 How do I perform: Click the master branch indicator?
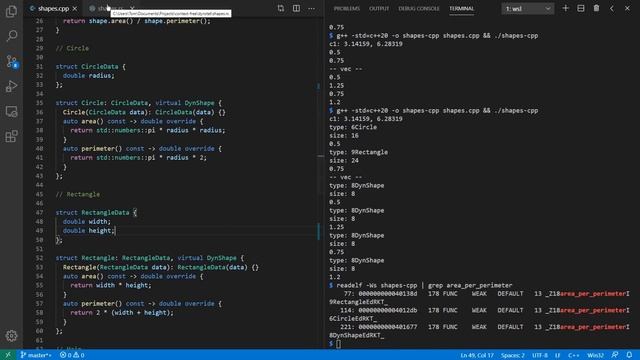coord(36,355)
